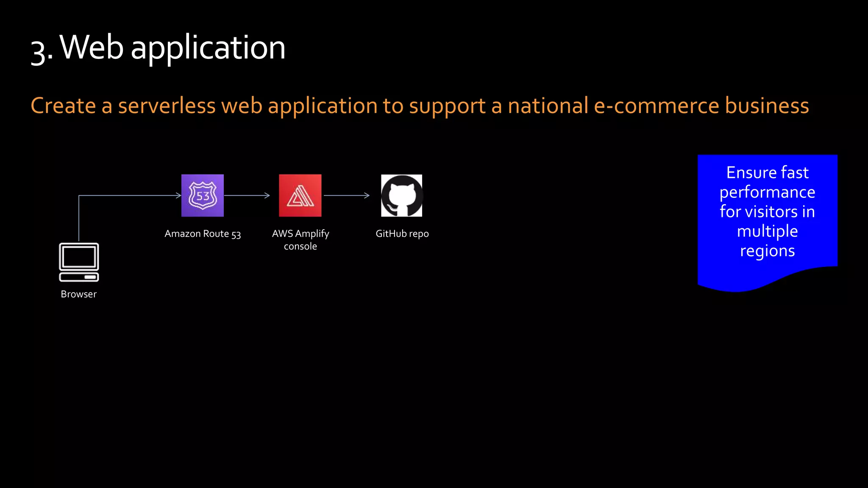Select the Browser computer icon

pos(79,262)
